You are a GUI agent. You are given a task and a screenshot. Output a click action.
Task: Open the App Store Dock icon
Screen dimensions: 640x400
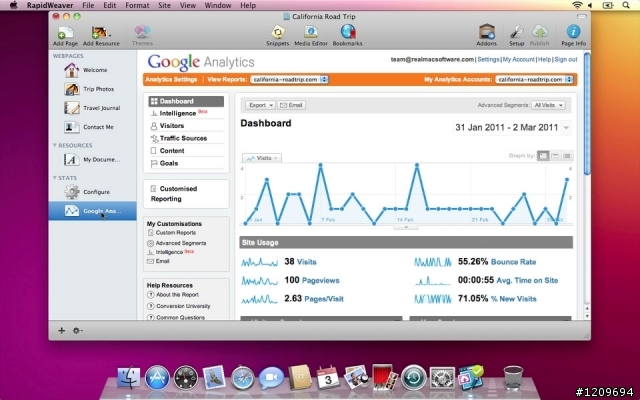pyautogui.click(x=157, y=378)
